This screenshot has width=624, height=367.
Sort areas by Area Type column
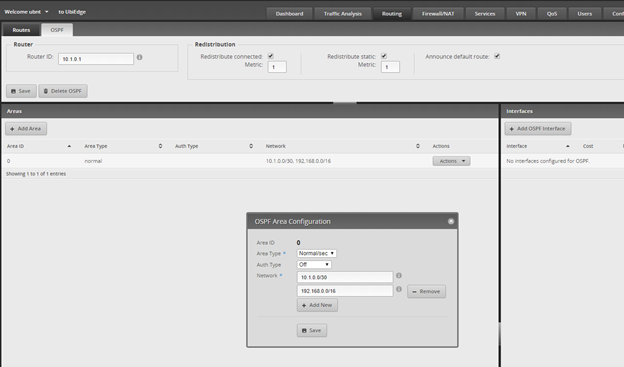click(123, 146)
